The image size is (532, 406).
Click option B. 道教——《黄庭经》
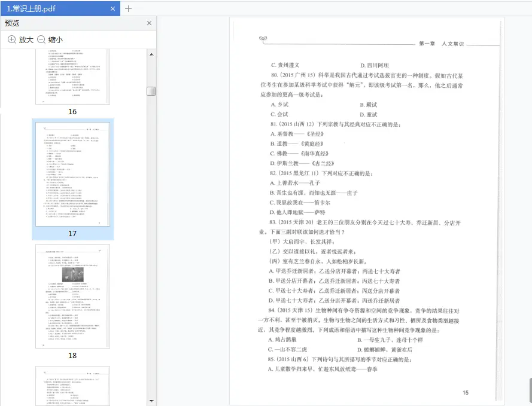(x=297, y=144)
